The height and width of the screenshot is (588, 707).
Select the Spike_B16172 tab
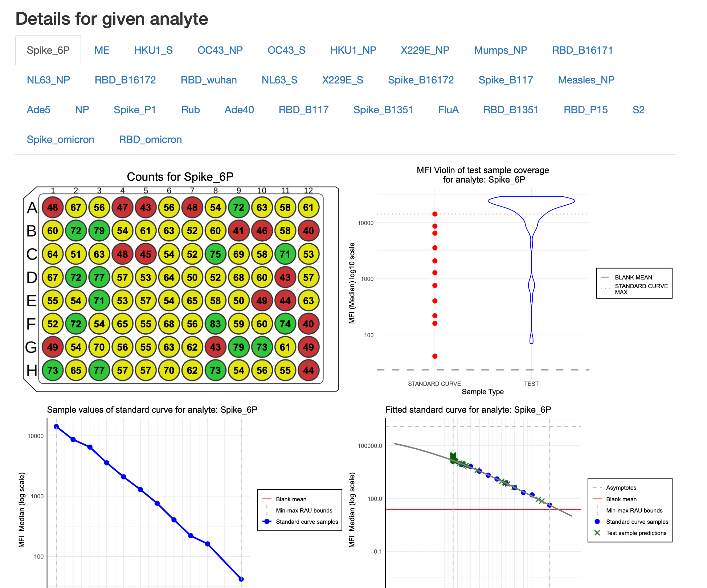(421, 80)
